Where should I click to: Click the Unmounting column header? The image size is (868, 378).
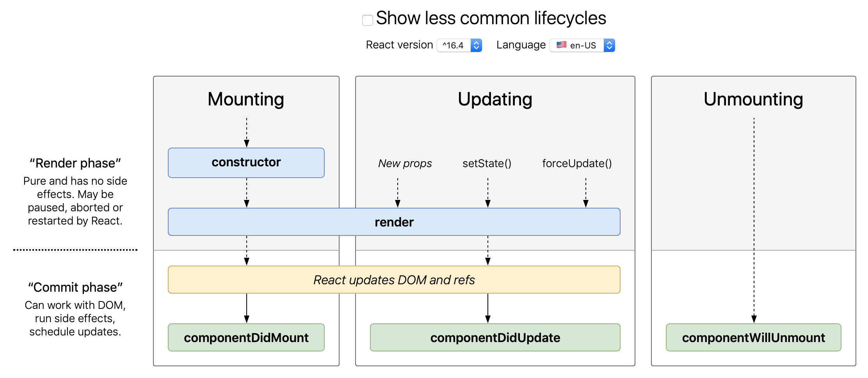pyautogui.click(x=753, y=100)
